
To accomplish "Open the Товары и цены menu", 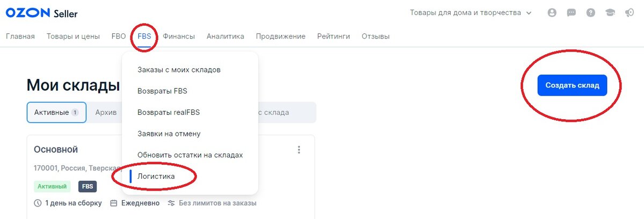I will point(73,36).
